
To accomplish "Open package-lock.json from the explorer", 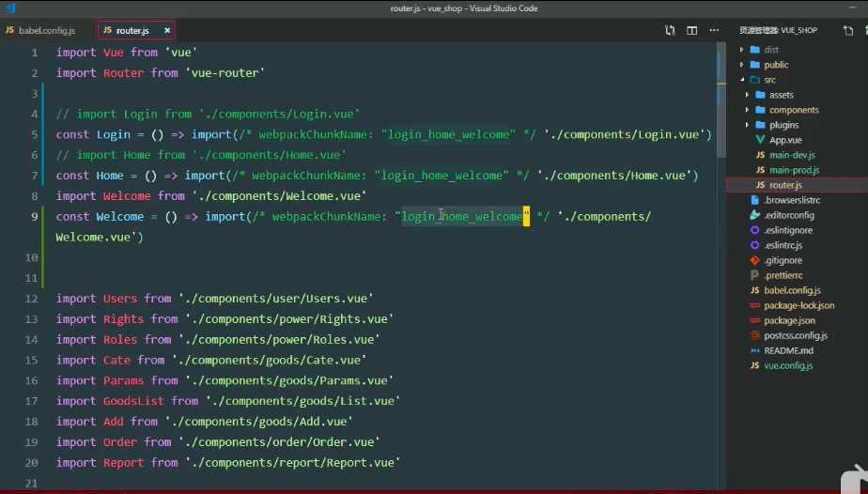I will pos(799,305).
